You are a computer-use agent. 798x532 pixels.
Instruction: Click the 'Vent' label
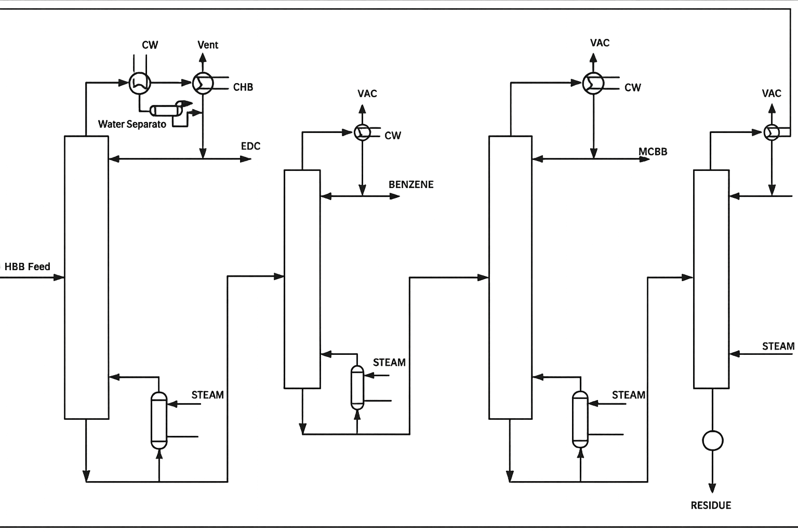pyautogui.click(x=208, y=45)
